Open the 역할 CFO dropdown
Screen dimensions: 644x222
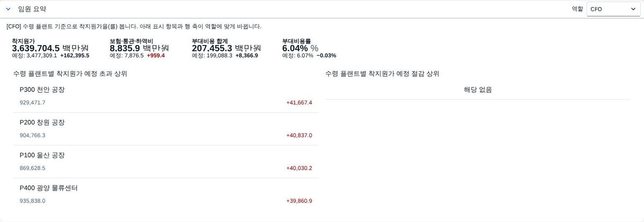(612, 9)
